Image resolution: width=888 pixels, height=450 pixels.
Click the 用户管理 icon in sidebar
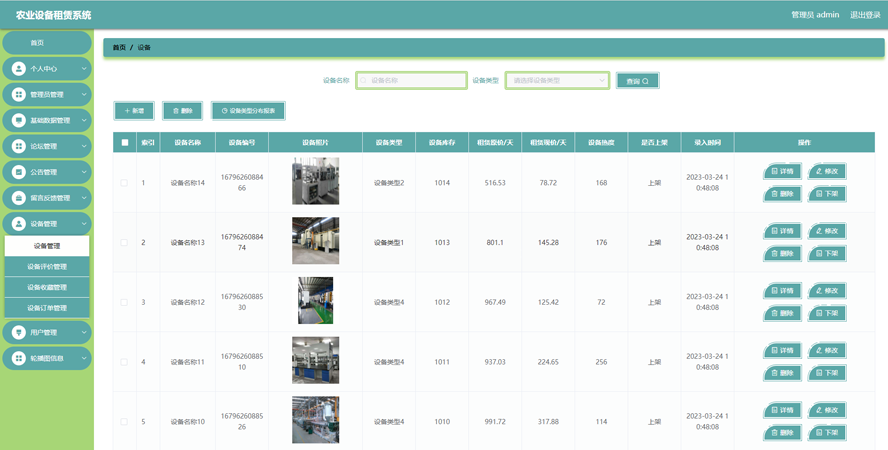[x=19, y=332]
